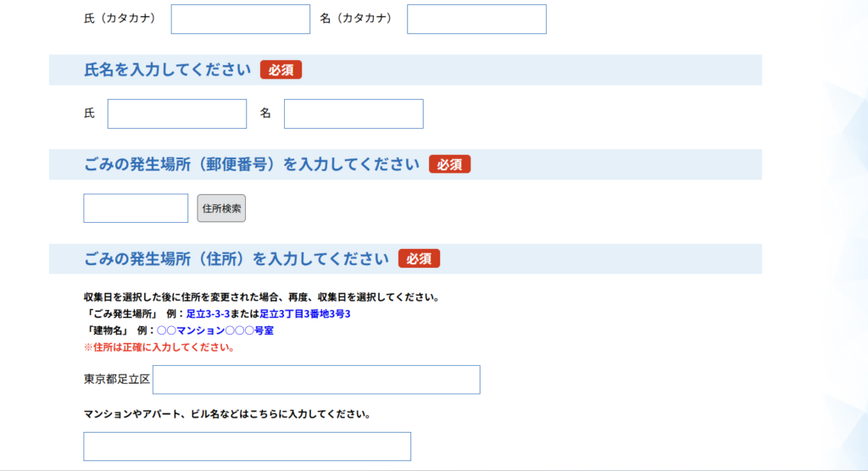Click the 東京都足立区 prefix label
The width and height of the screenshot is (868, 471).
[117, 380]
